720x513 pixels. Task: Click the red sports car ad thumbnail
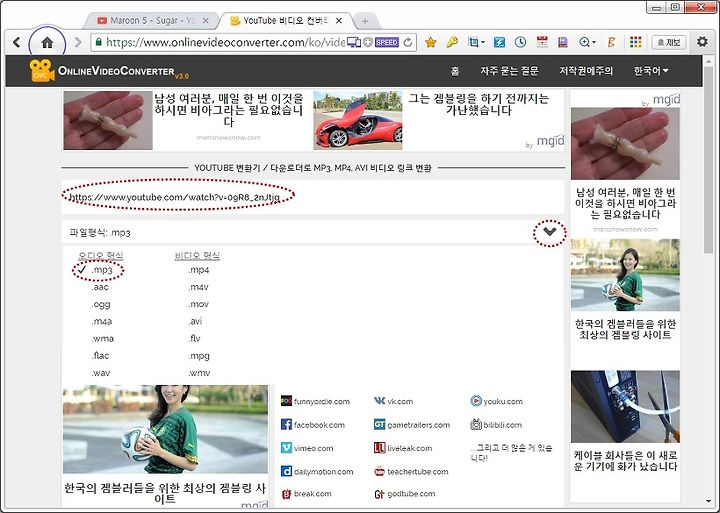[x=358, y=120]
